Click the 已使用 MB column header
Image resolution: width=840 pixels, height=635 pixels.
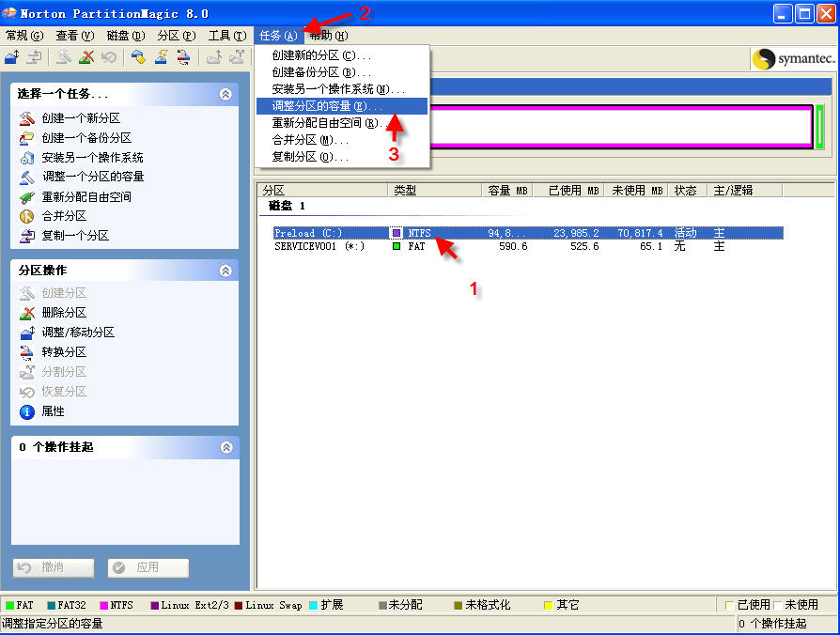click(x=569, y=190)
